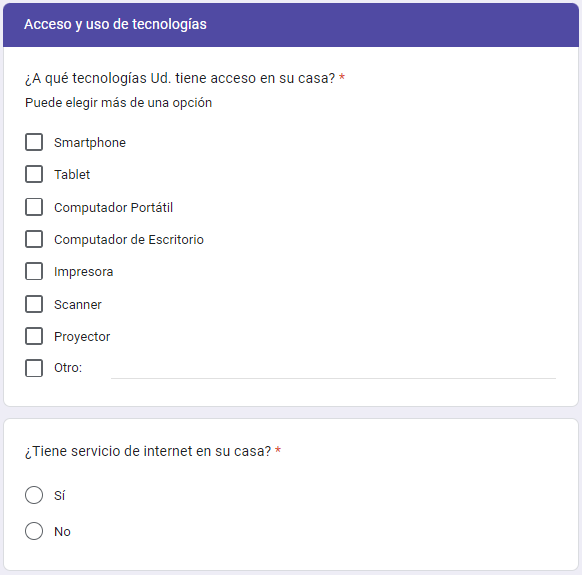Click the Scanner label text
The width and height of the screenshot is (582, 575).
tap(78, 304)
